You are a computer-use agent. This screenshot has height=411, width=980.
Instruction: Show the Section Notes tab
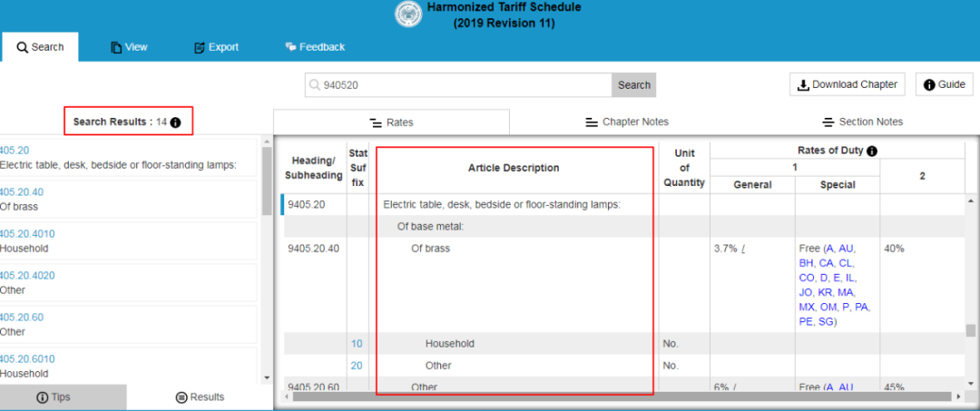pyautogui.click(x=862, y=122)
